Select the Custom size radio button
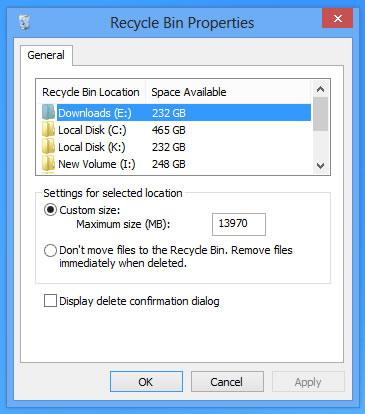This screenshot has width=365, height=414. [50, 210]
